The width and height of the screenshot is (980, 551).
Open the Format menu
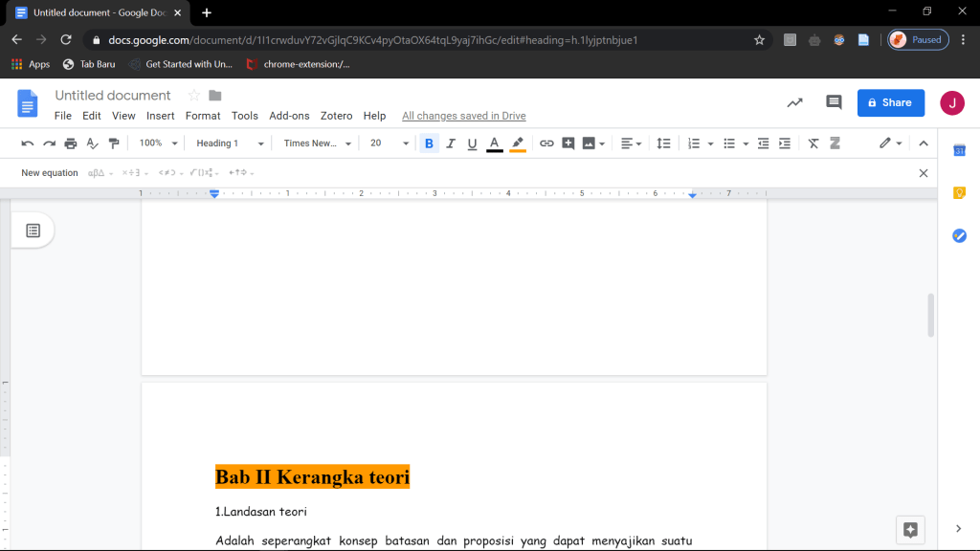(203, 116)
